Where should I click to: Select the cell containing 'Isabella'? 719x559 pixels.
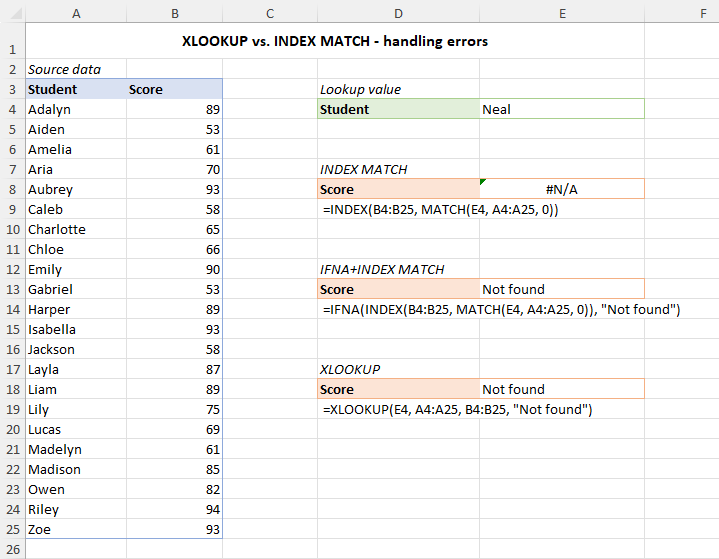coord(76,329)
